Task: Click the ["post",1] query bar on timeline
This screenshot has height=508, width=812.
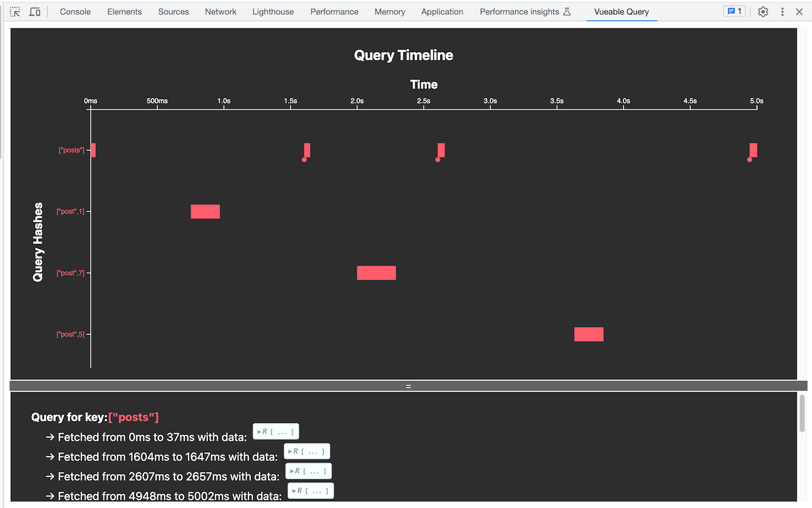Action: tap(206, 211)
